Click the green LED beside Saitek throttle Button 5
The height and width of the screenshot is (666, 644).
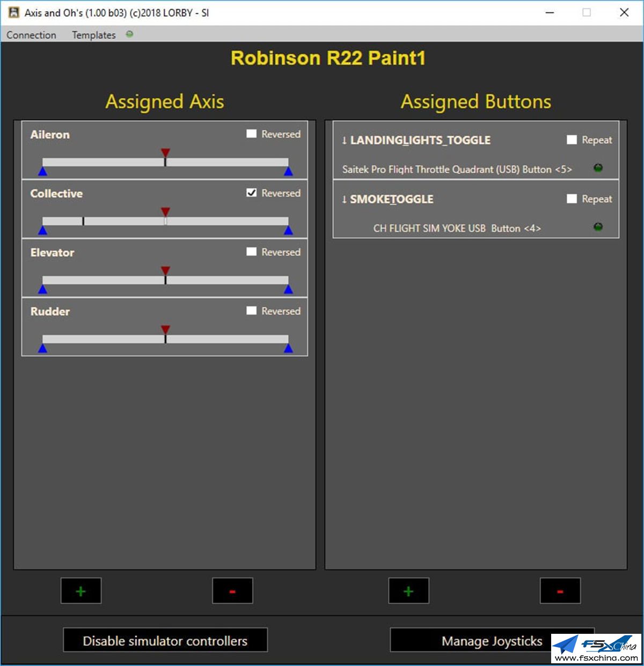click(x=597, y=168)
